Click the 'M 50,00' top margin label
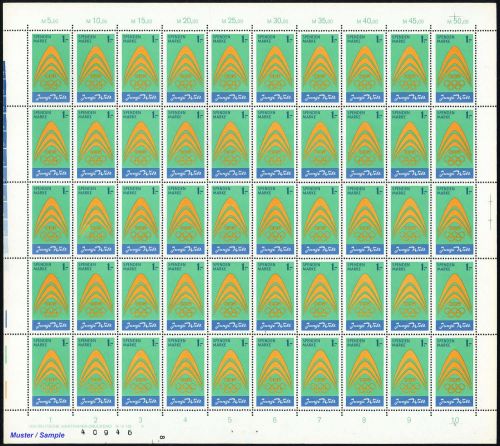The image size is (500, 446). tap(458, 21)
